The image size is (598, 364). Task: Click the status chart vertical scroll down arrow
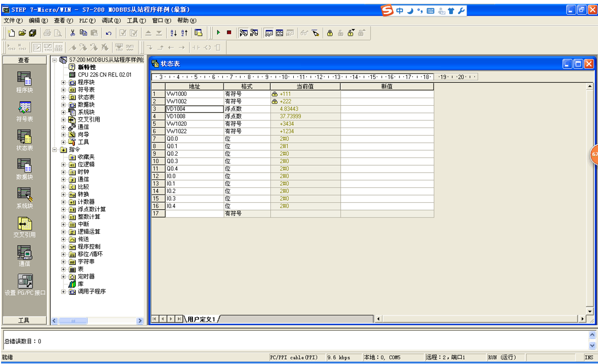[x=590, y=311]
